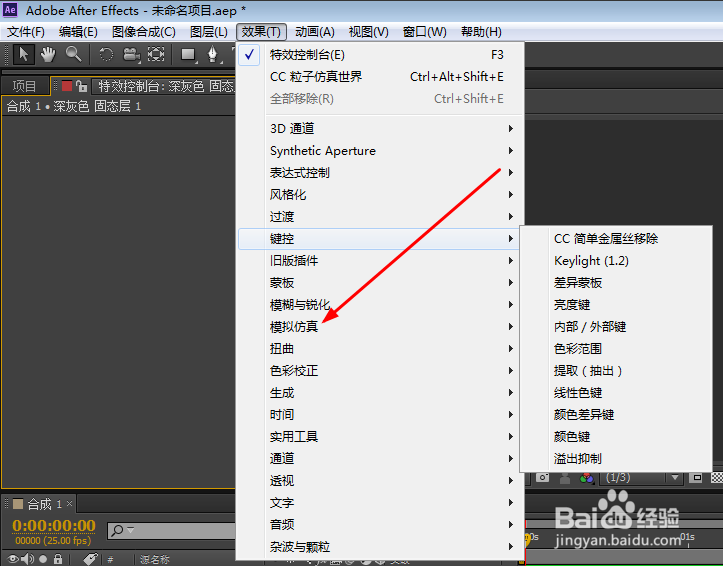Open the 视图(V) menu
The width and height of the screenshot is (723, 566).
point(368,32)
